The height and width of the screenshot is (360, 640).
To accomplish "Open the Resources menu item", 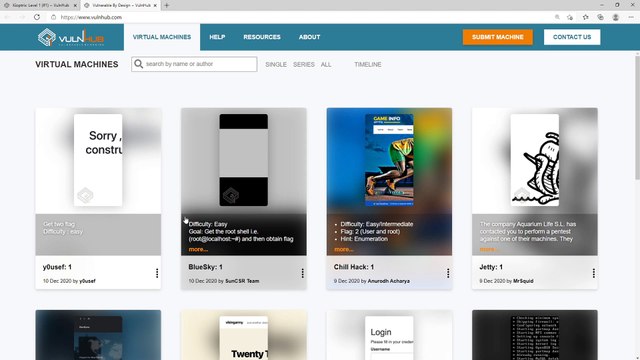I will pyautogui.click(x=262, y=37).
